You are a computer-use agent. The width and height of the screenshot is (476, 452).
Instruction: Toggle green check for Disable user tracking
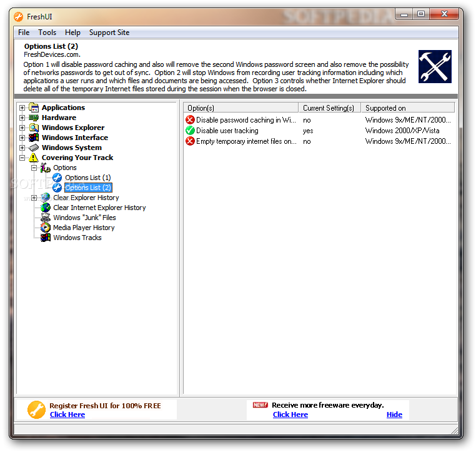(x=190, y=130)
